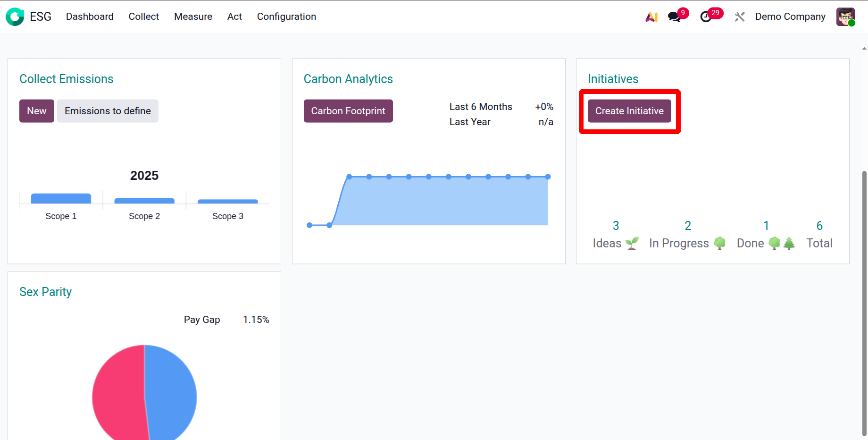This screenshot has width=868, height=440.
Task: Open the activities clock icon
Action: pos(706,17)
